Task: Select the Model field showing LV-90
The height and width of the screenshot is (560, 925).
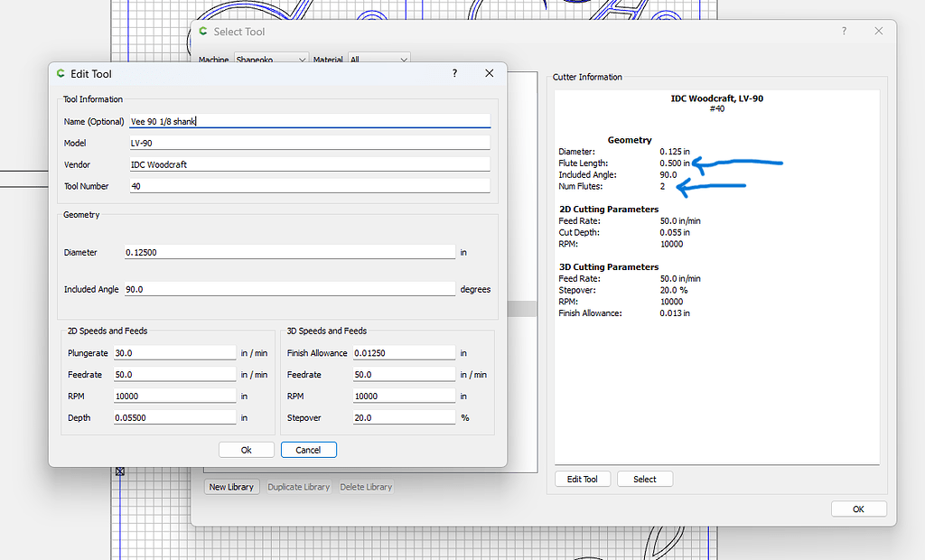Action: point(309,142)
